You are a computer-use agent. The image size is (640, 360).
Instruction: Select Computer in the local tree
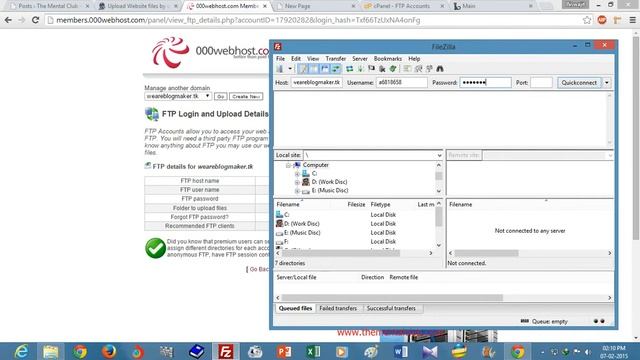pyautogui.click(x=316, y=165)
